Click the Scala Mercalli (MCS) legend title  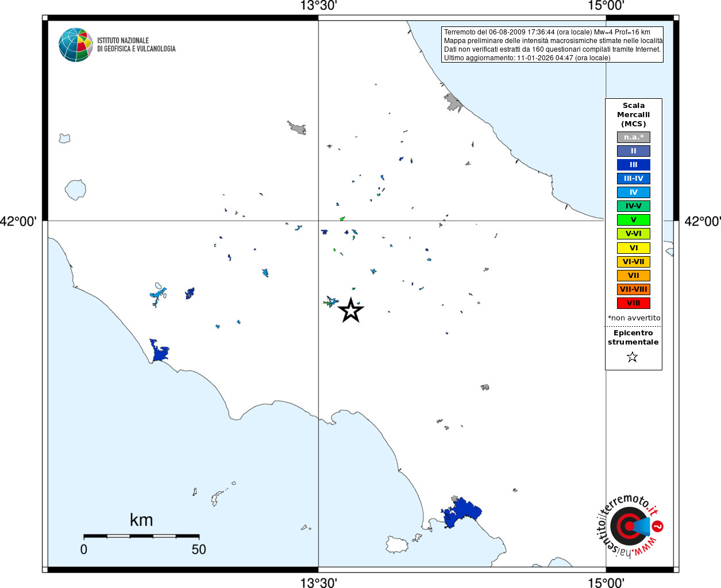click(634, 115)
